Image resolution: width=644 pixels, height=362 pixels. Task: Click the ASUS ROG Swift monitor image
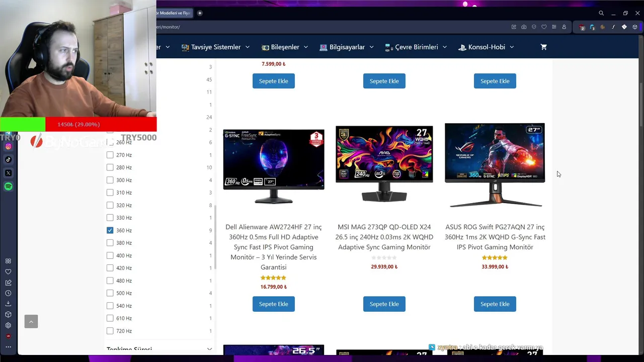pos(495,165)
